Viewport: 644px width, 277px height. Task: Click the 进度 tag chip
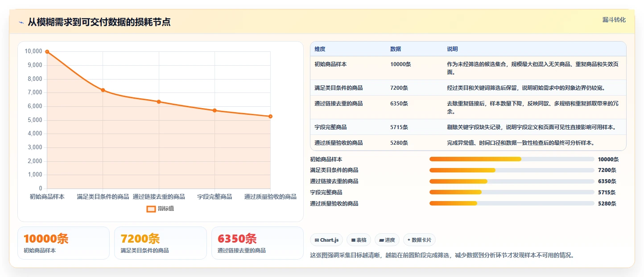point(387,240)
